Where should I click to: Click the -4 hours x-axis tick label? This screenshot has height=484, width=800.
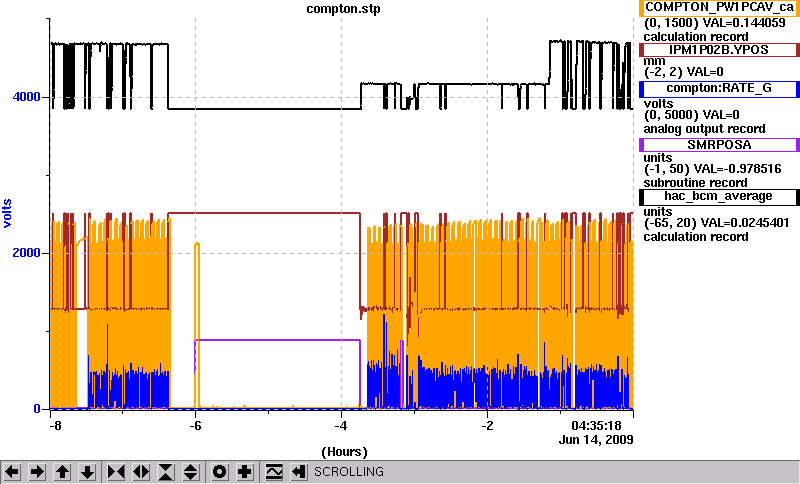pos(341,425)
